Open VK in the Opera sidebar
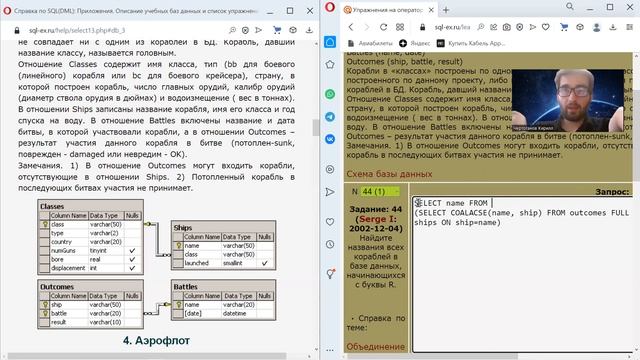 pyautogui.click(x=330, y=139)
